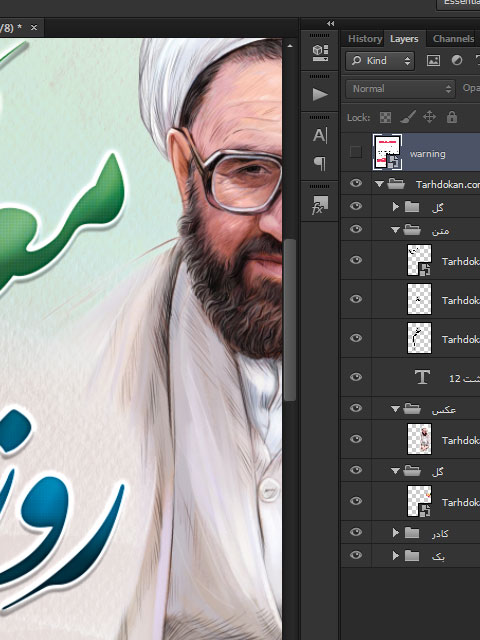Click the متن group folder icon

(x=412, y=230)
